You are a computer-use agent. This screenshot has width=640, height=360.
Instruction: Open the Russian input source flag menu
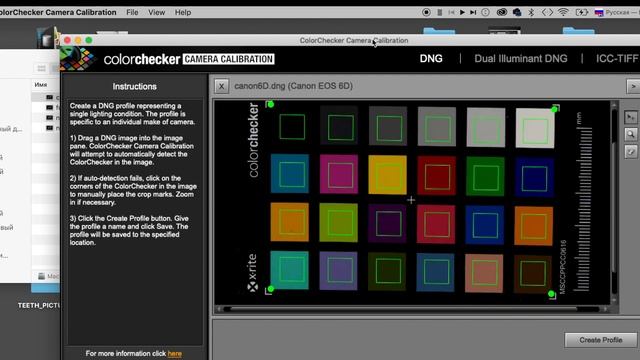click(x=599, y=13)
